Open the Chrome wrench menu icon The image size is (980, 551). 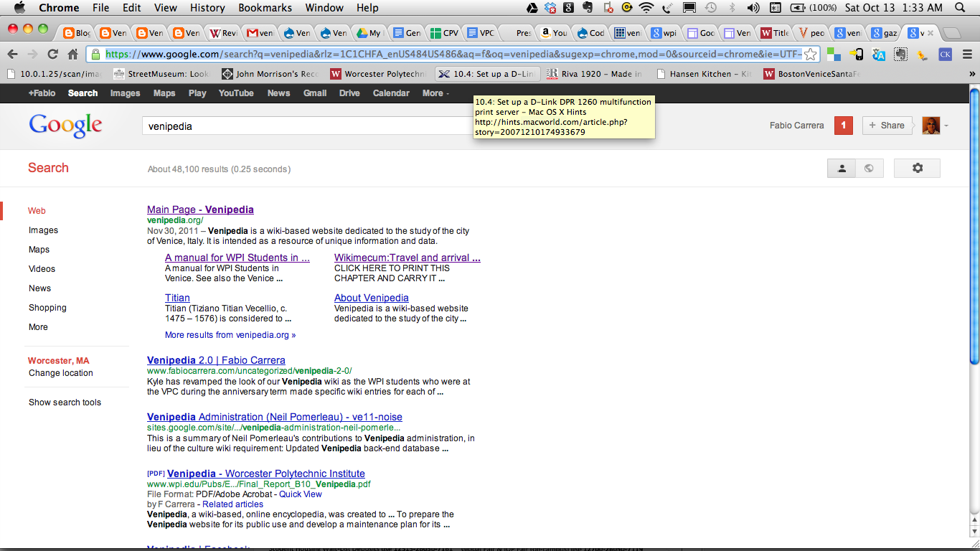[x=967, y=54]
